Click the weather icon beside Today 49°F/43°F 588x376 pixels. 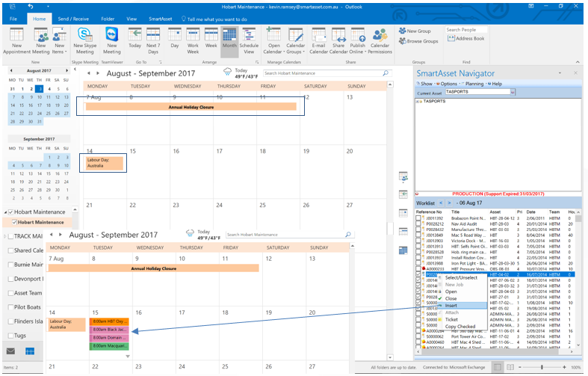pos(228,71)
